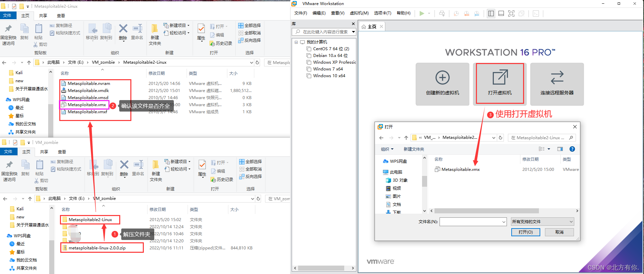Go up one folder in 打开 dialog
This screenshot has width=644, height=274.
406,138
